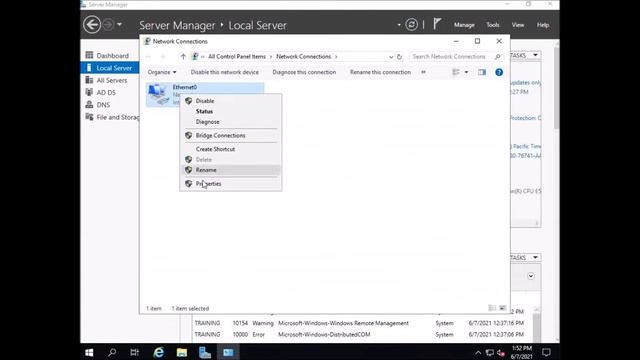
Task: Open the Organize dropdown
Action: pos(162,72)
